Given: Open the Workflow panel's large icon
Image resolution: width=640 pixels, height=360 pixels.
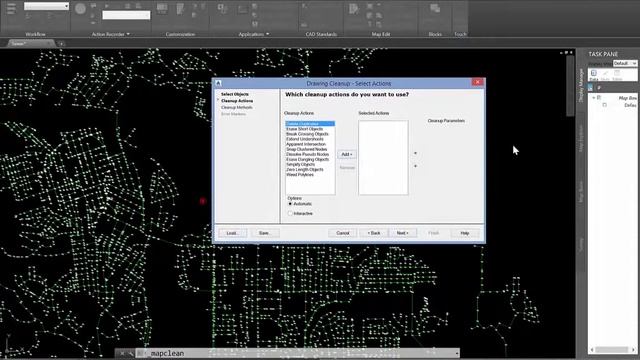Looking at the screenshot, I should point(11,8).
